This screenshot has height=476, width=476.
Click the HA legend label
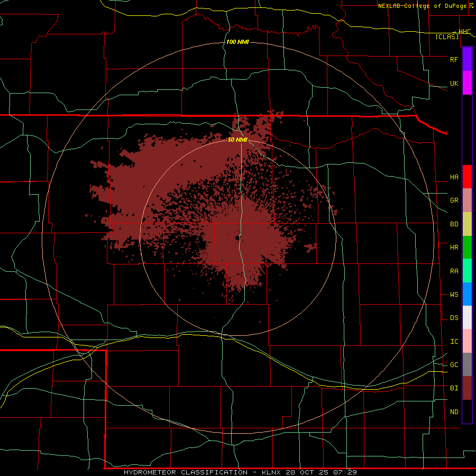(454, 177)
